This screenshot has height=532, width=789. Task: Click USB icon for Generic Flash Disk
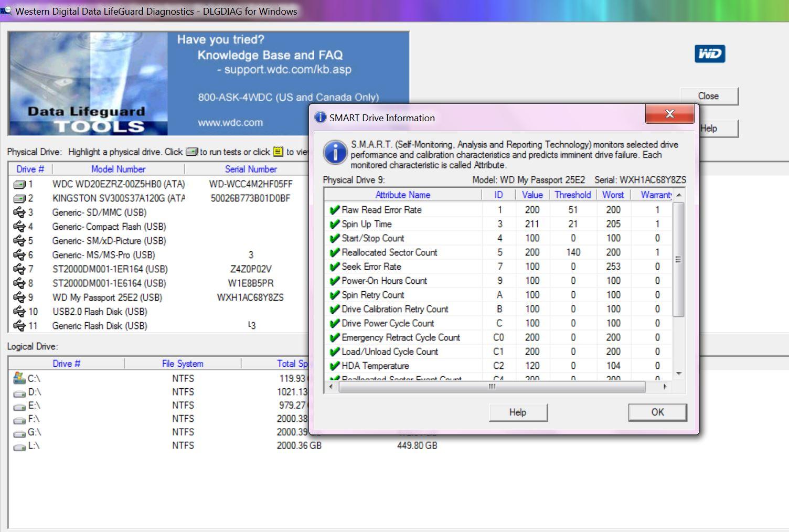point(19,326)
